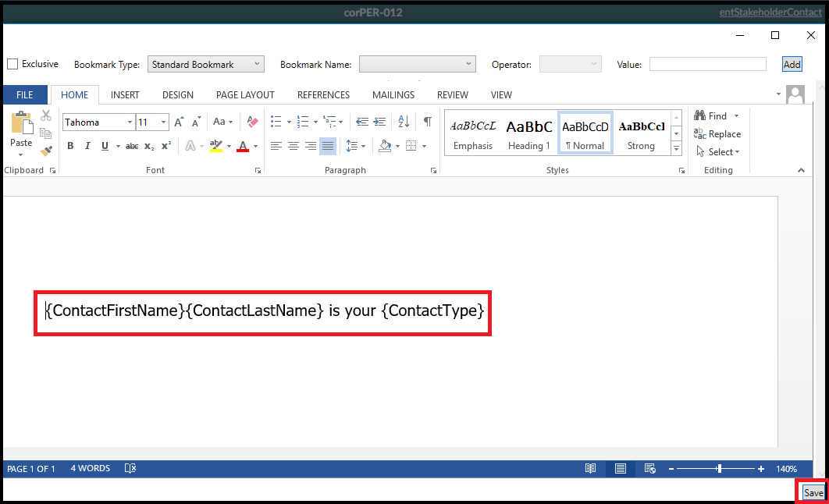This screenshot has height=504, width=829.
Task: Click the Numbering list icon
Action: (x=302, y=122)
